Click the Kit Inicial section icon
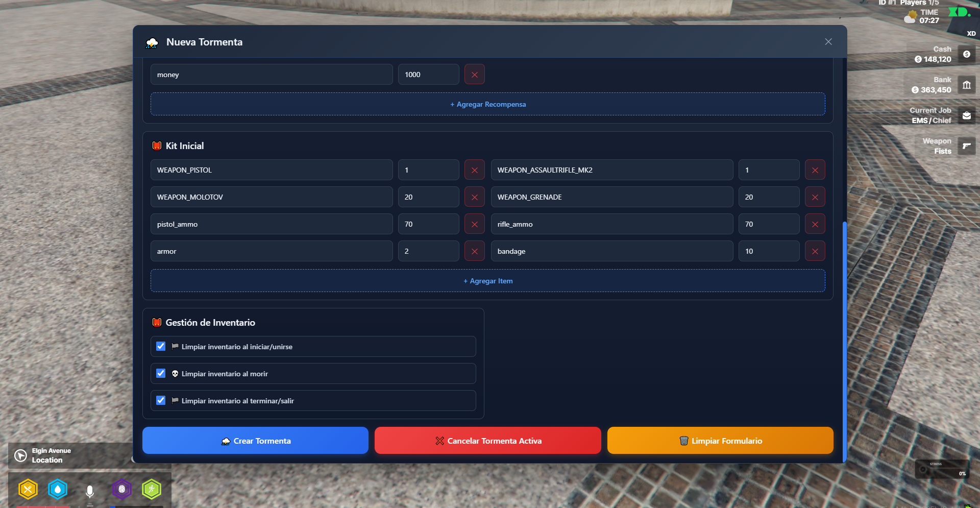The image size is (980, 508). [157, 146]
